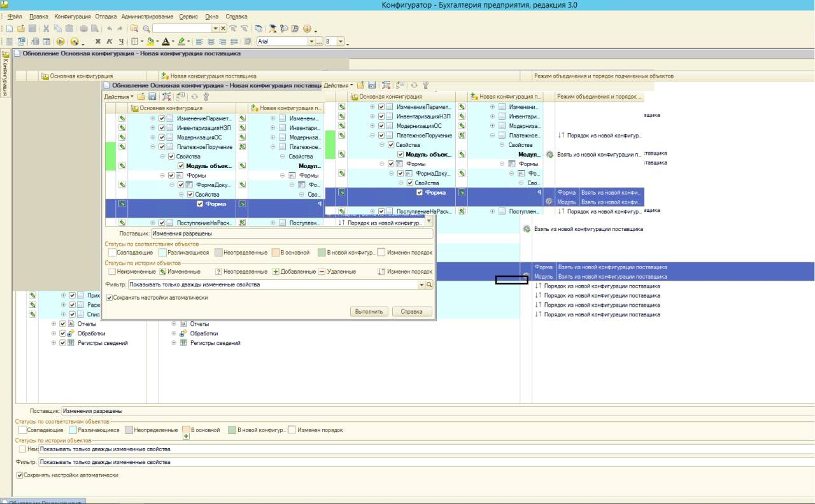
Task: Click the Redo arrow icon
Action: point(120,29)
